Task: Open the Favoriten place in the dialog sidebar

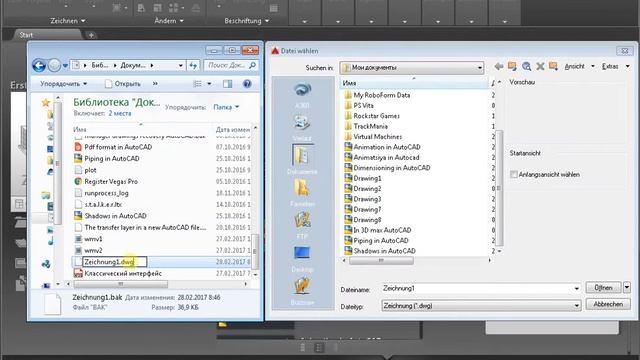Action: 302,193
